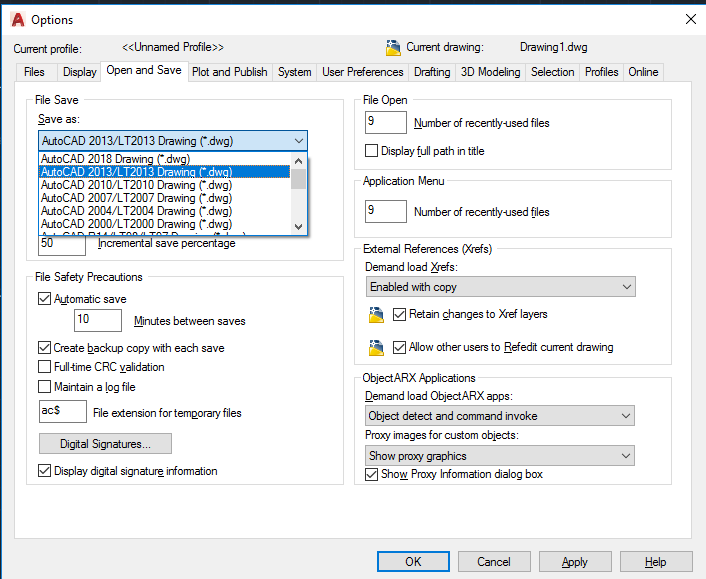The image size is (706, 579).
Task: Open the Proxy images for custom objects dropdown
Action: click(500, 456)
